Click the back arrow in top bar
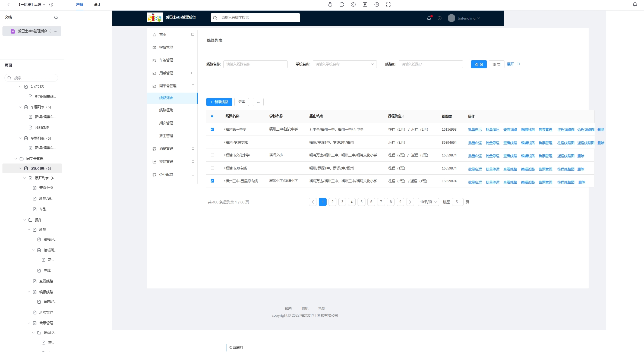This screenshot has height=352, width=644. [9, 4]
